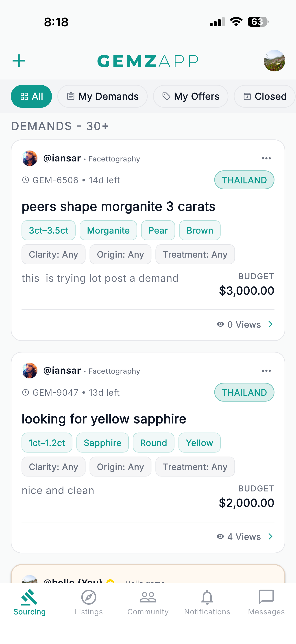Open profile avatar in top right corner
This screenshot has height=644, width=296.
pyautogui.click(x=274, y=61)
